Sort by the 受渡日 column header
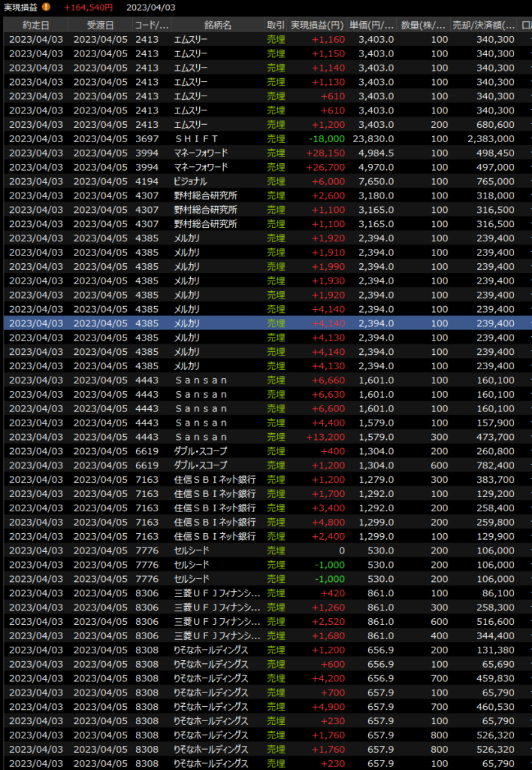This screenshot has width=532, height=770. coord(99,25)
